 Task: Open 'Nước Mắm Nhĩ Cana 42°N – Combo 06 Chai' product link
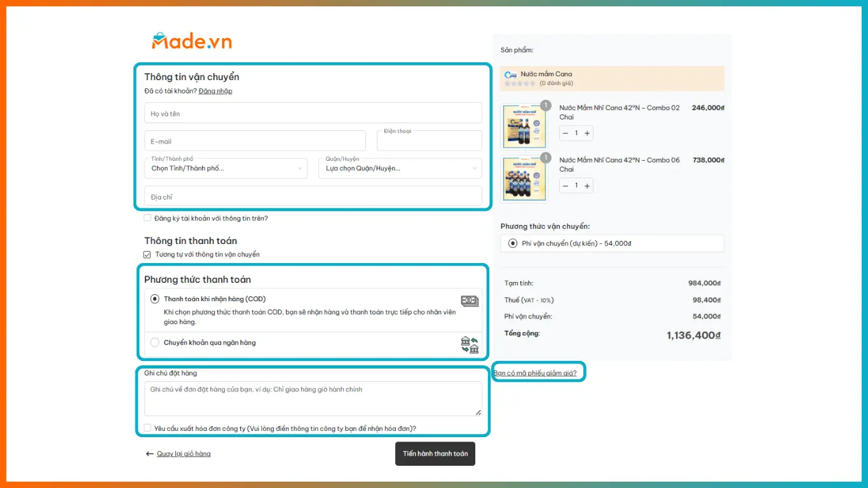[x=620, y=165]
